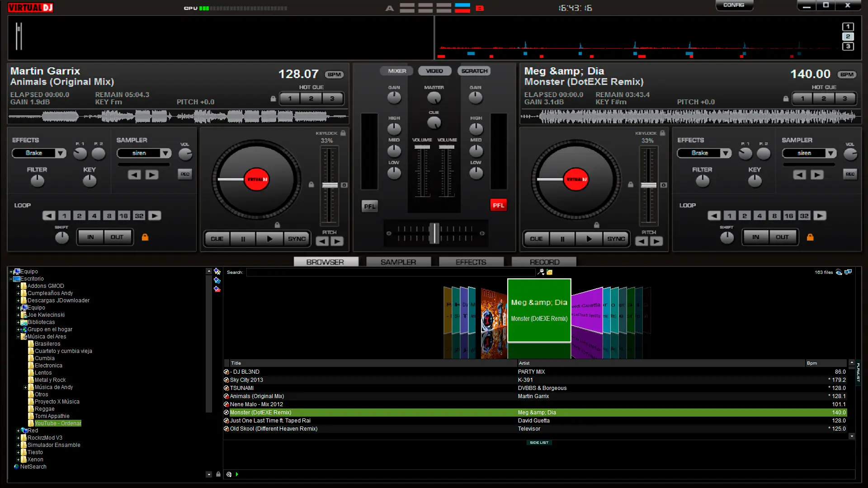Click the left deck keylock padlock icon

pos(343,133)
